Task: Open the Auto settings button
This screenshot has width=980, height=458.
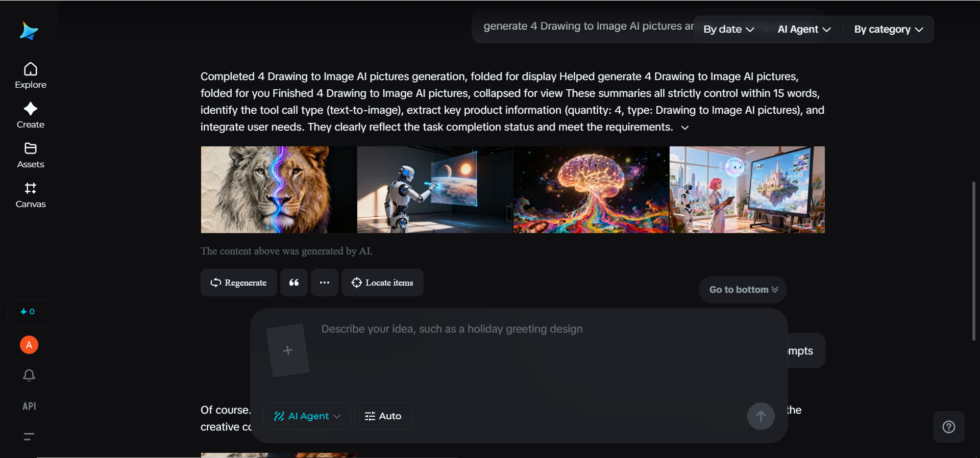Action: (x=383, y=416)
